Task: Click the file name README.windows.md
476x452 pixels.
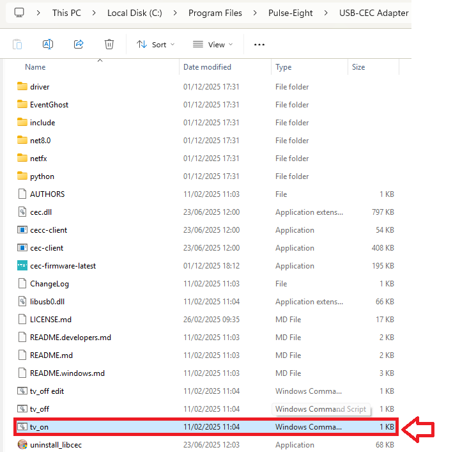Action: 67,373
